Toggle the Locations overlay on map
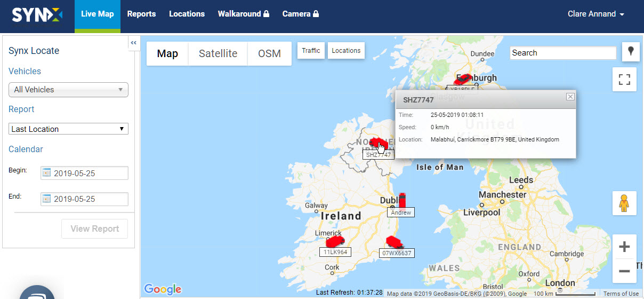This screenshot has width=644, height=299. (346, 51)
